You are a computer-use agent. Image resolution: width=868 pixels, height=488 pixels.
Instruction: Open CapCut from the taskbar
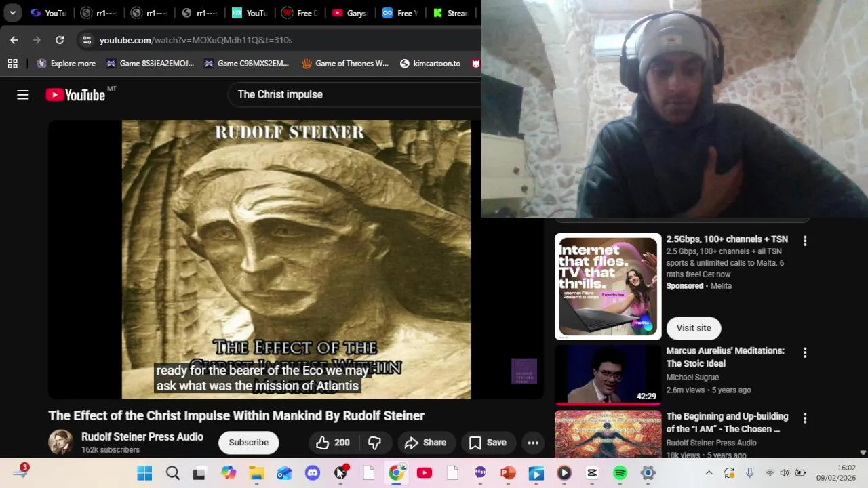click(x=592, y=473)
